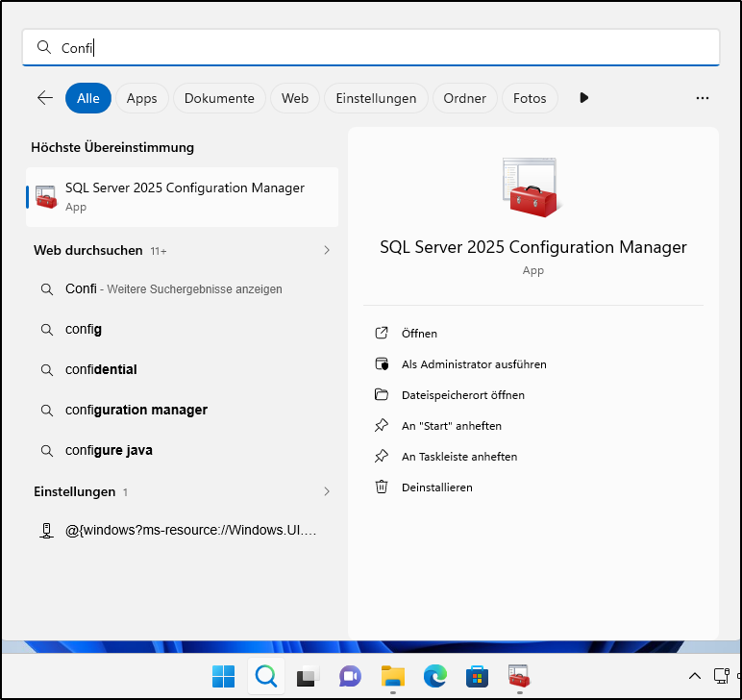Click the red toolbox icon in best match
The height and width of the screenshot is (700, 742).
click(46, 197)
